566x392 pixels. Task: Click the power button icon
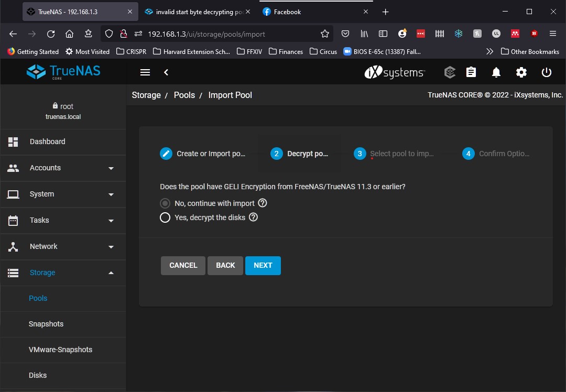[547, 72]
